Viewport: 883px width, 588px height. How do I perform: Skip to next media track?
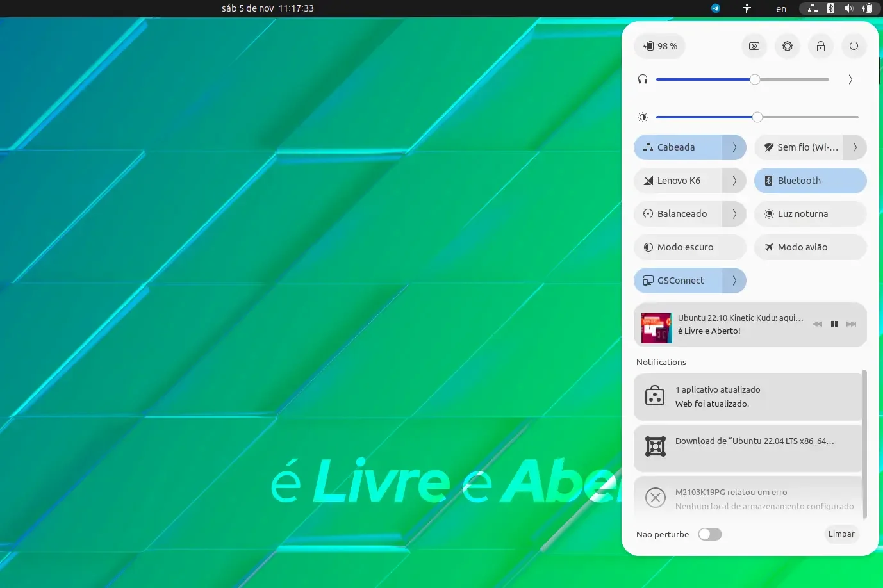click(852, 324)
